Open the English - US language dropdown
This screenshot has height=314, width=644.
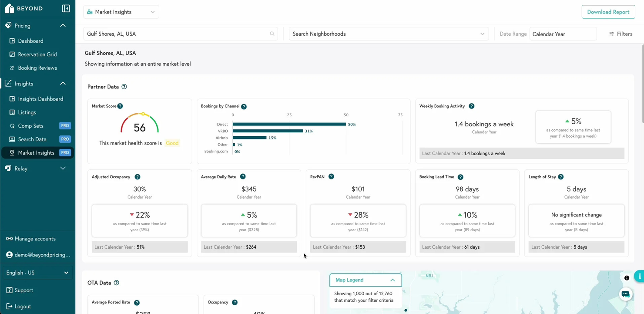pyautogui.click(x=37, y=272)
